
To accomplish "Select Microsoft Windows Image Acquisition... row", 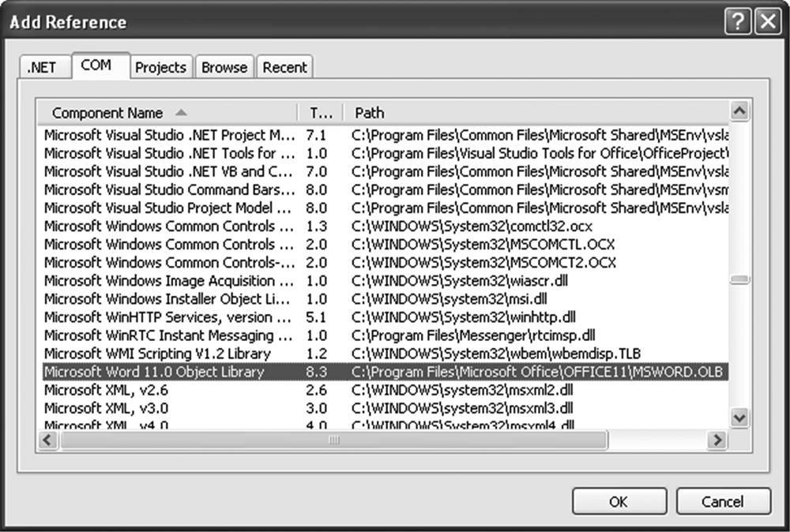I will pyautogui.click(x=386, y=281).
